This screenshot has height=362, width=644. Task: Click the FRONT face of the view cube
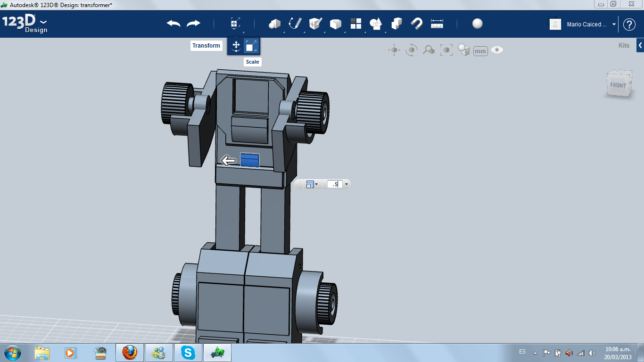pyautogui.click(x=618, y=85)
